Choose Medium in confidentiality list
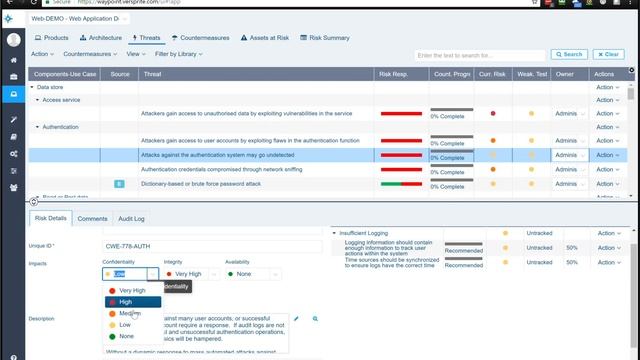 pos(133,313)
